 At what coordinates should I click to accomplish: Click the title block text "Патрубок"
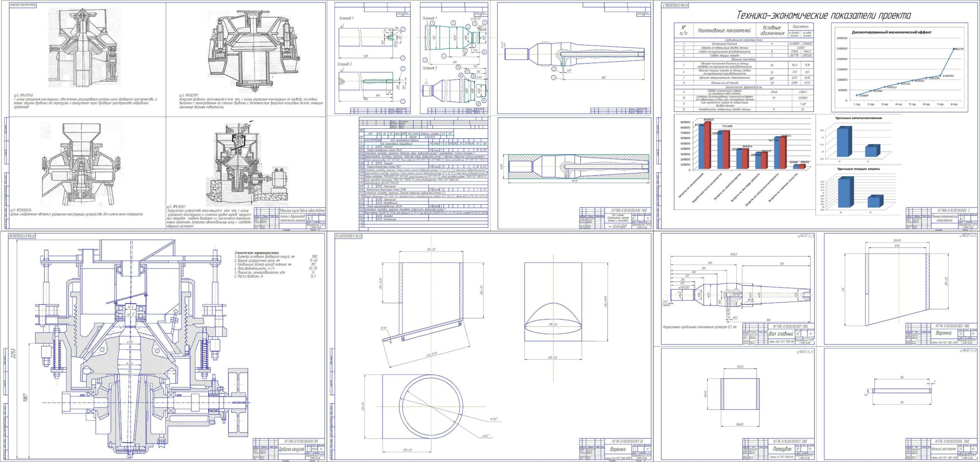point(782,449)
